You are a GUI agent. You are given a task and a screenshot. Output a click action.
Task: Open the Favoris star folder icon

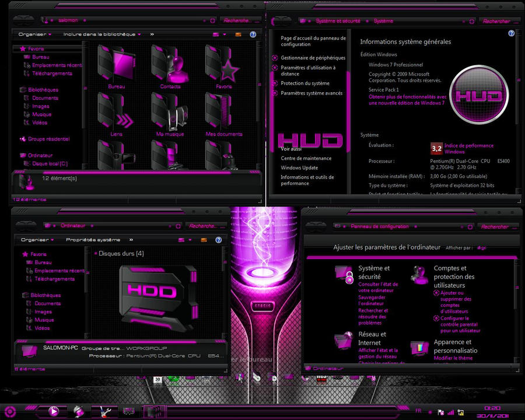(223, 64)
